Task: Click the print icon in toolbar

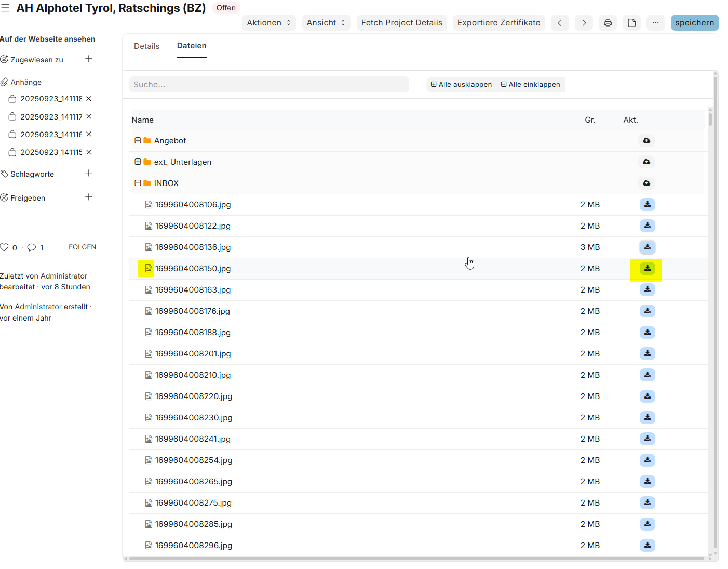Action: 608,23
